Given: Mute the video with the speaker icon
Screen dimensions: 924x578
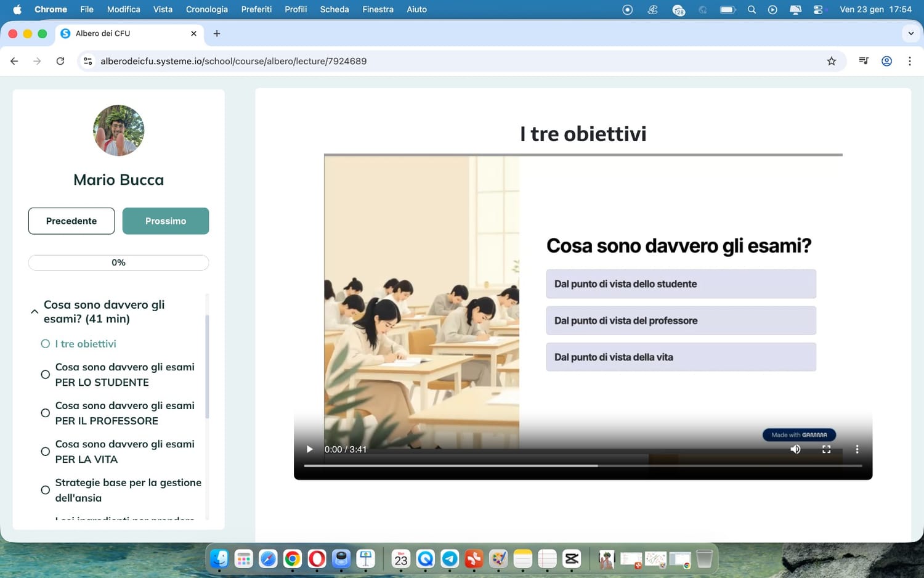Looking at the screenshot, I should [795, 449].
